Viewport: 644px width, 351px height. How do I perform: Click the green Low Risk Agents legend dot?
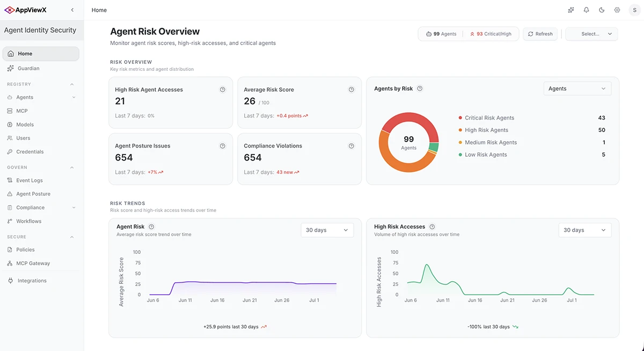click(x=460, y=155)
